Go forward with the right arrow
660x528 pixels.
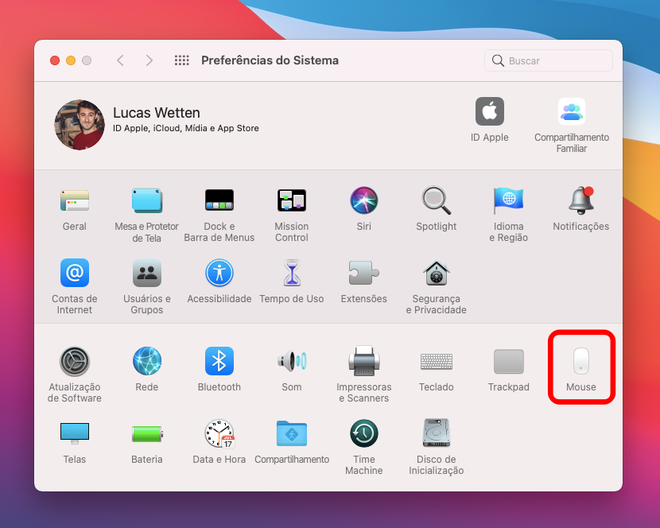tap(149, 61)
